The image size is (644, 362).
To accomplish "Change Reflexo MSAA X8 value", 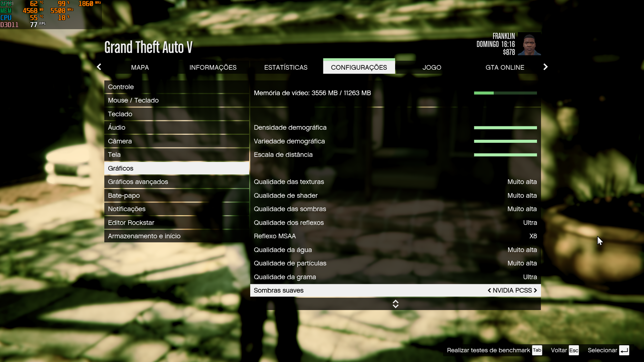I will (533, 236).
